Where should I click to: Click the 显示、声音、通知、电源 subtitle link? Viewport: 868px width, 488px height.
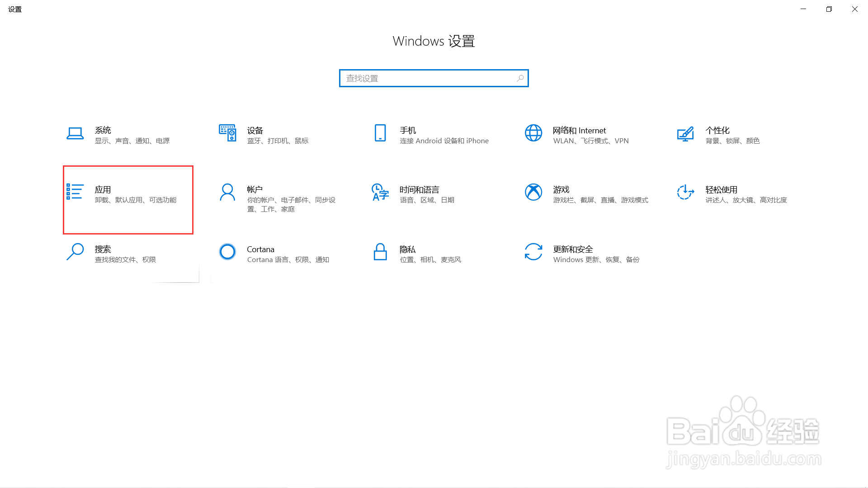pyautogui.click(x=132, y=141)
